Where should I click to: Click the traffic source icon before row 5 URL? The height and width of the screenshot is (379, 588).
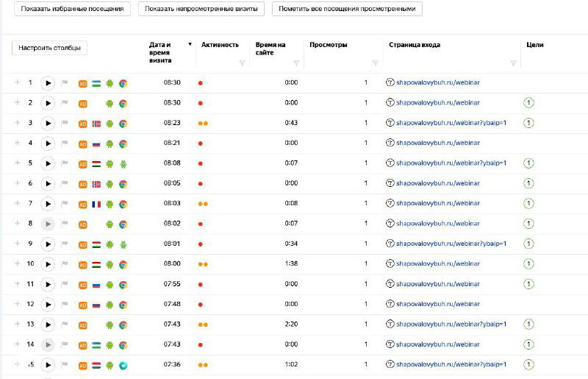coord(390,163)
